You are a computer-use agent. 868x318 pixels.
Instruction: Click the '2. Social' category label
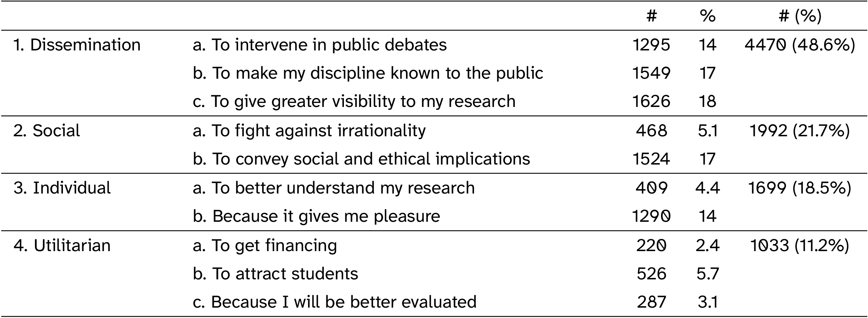point(46,131)
